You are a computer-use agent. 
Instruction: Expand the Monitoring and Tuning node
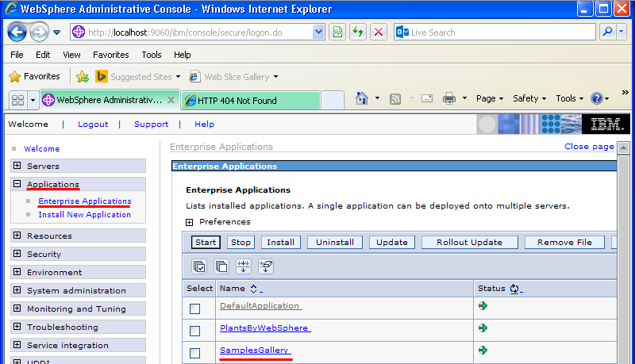(x=17, y=308)
